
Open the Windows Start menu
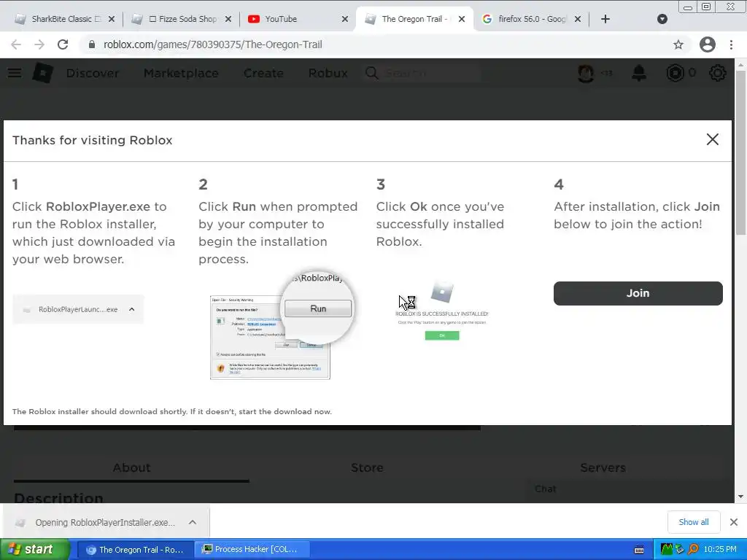click(x=34, y=549)
